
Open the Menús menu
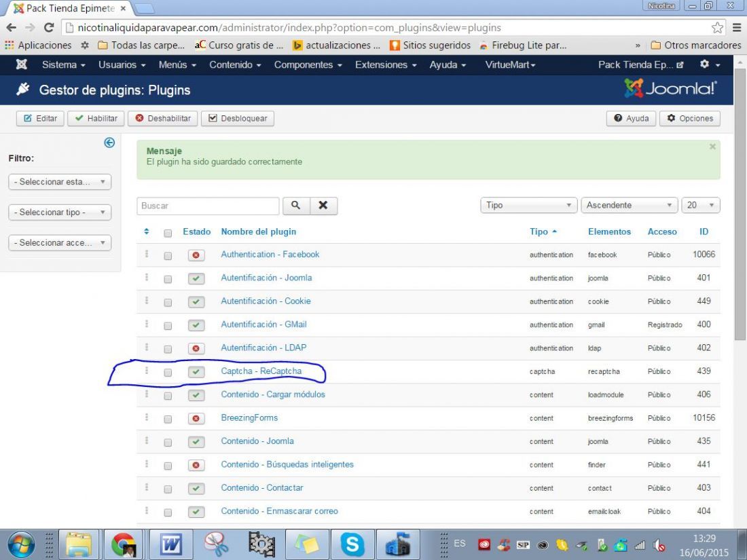[x=177, y=64]
